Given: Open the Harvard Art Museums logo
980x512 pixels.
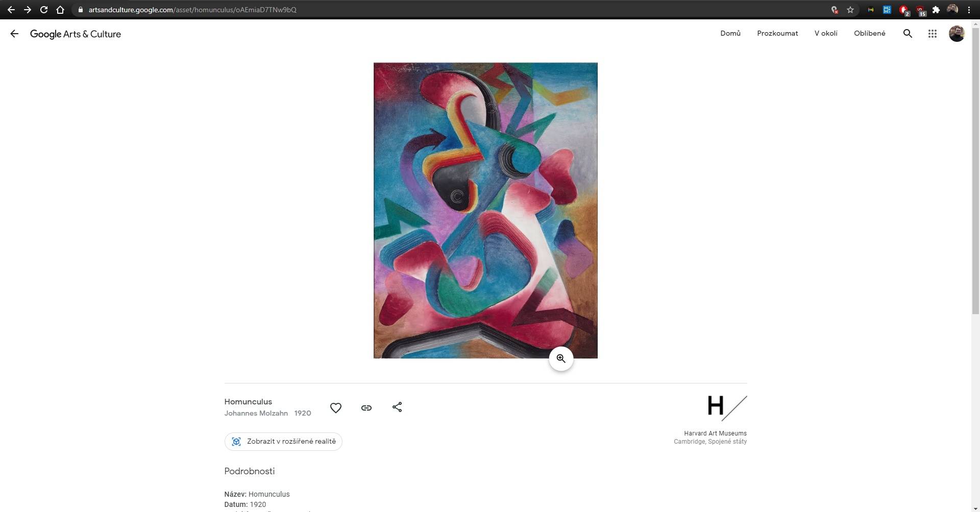Looking at the screenshot, I should (727, 408).
